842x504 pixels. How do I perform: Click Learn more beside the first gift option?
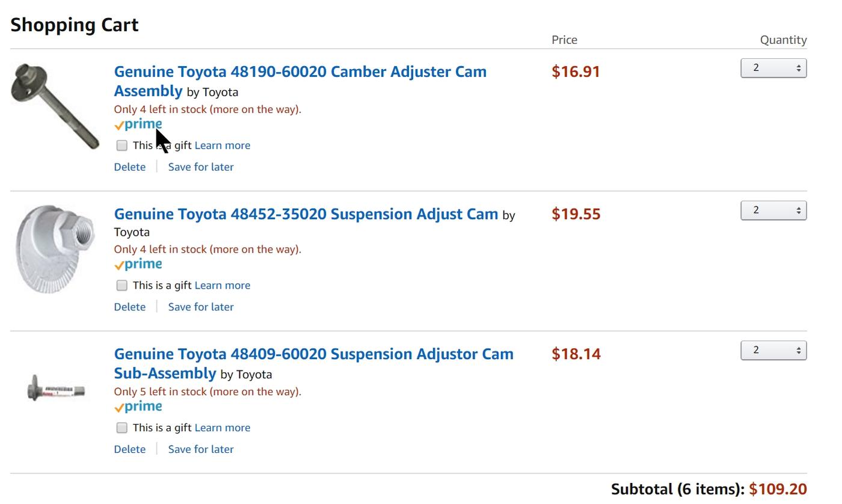pos(223,146)
